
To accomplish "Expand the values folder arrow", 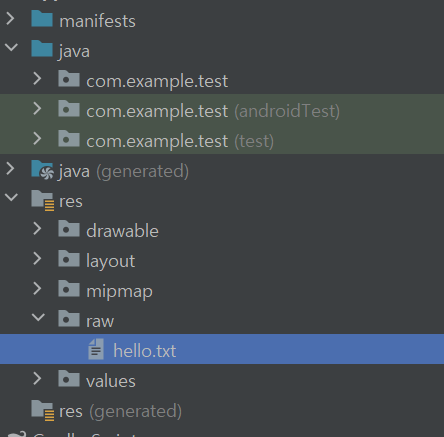I will click(37, 379).
